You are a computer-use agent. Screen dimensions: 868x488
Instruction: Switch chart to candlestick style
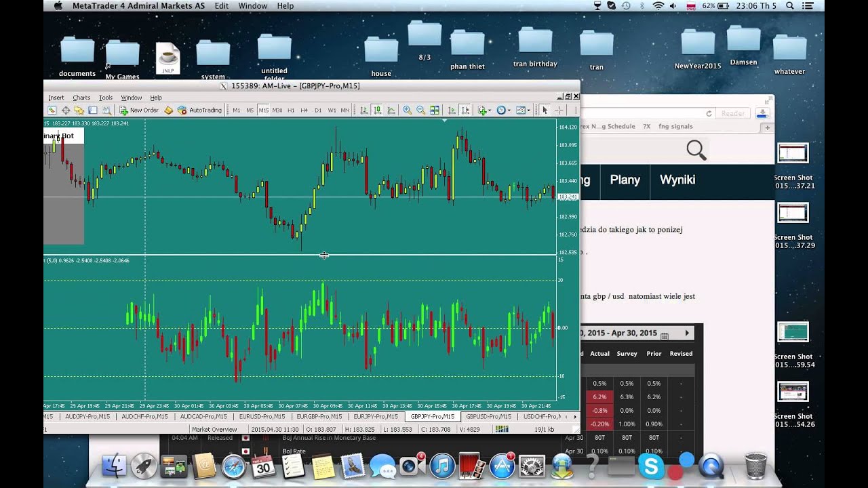pyautogui.click(x=378, y=110)
